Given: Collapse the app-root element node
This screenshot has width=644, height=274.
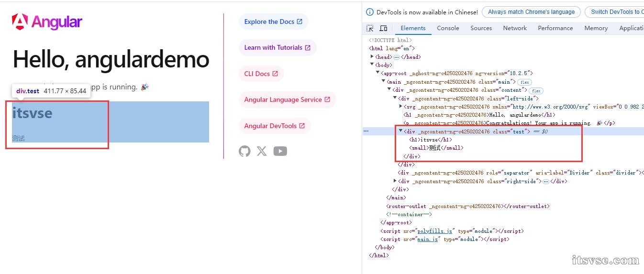Looking at the screenshot, I should pyautogui.click(x=378, y=73).
